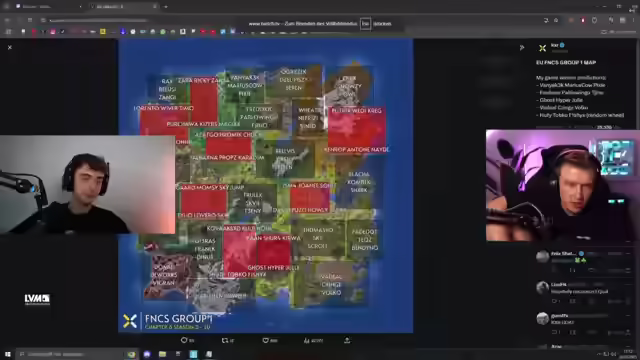Screen dimensions: 640x360
Task: Click the bookmark star icon in the address bar
Action: pyautogui.click(x=556, y=20)
